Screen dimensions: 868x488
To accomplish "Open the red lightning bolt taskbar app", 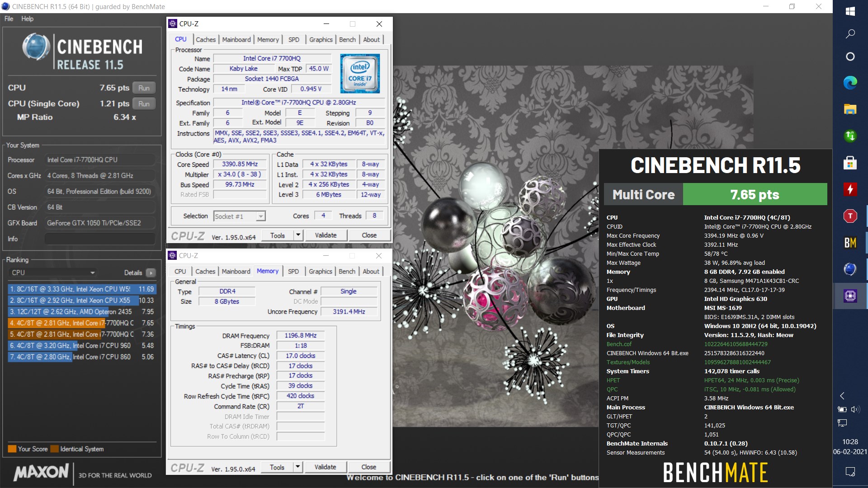I will coord(850,189).
